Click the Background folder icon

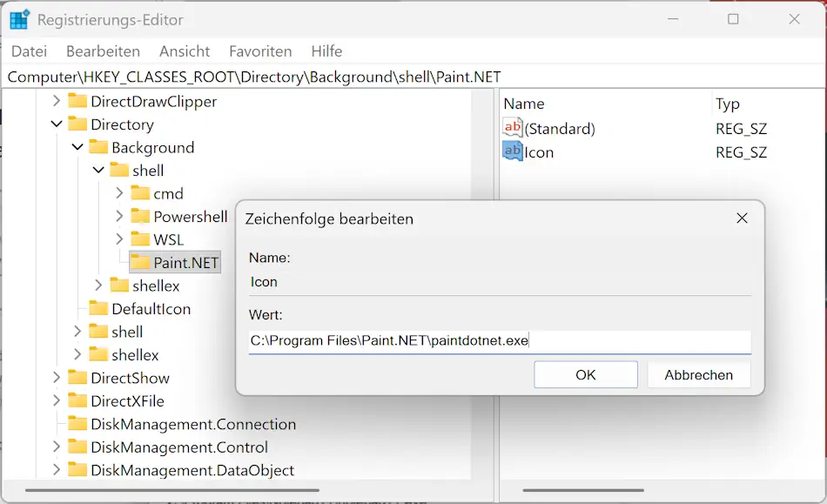98,147
